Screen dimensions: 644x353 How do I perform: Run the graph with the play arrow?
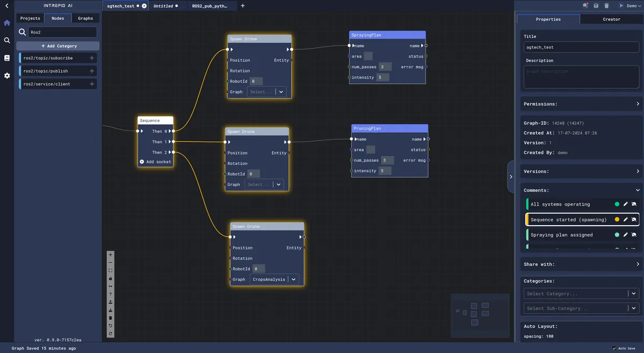621,5
